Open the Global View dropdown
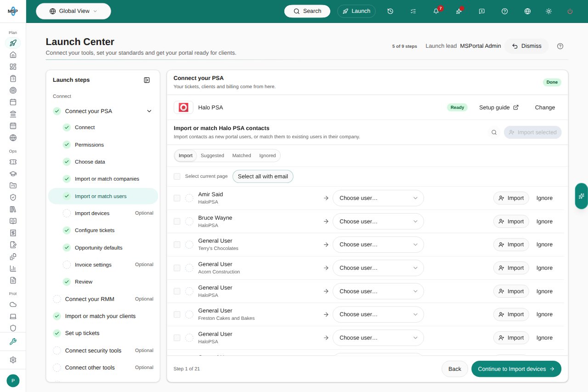 73,11
